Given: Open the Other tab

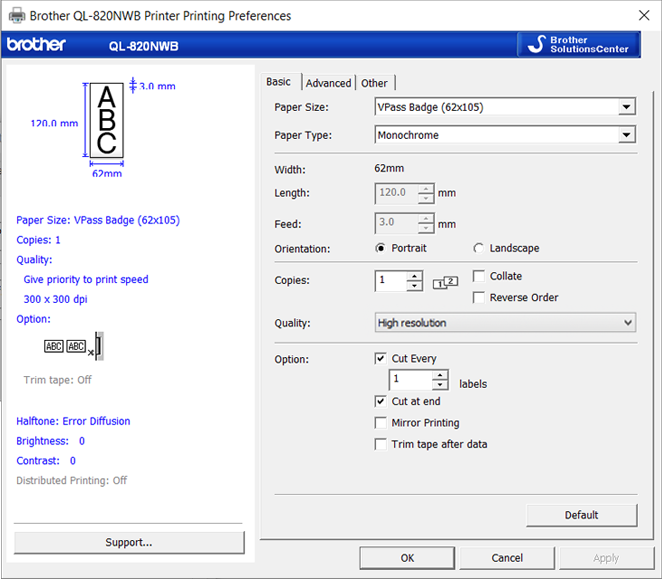Looking at the screenshot, I should click(x=374, y=83).
